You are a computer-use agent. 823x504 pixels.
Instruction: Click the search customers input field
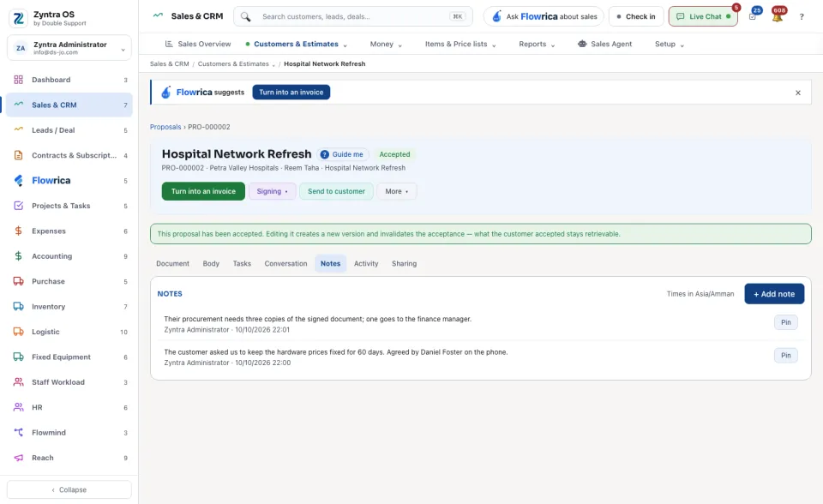[x=352, y=17]
